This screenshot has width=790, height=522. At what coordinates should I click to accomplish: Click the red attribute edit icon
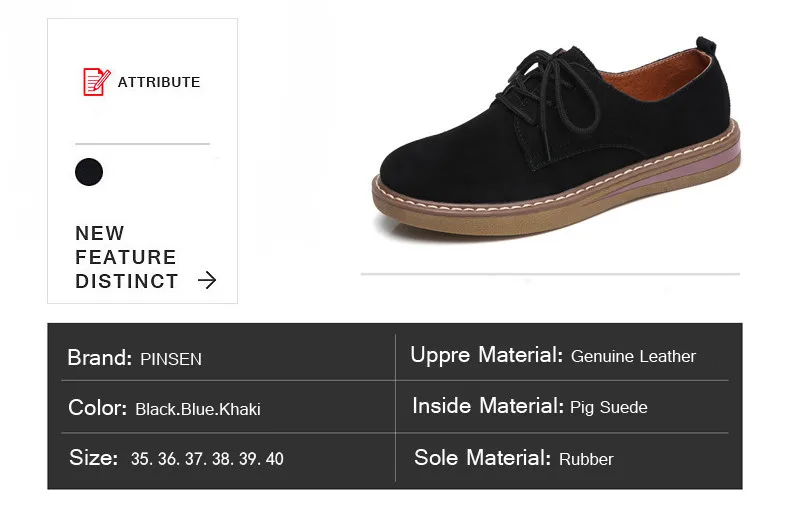pos(95,82)
